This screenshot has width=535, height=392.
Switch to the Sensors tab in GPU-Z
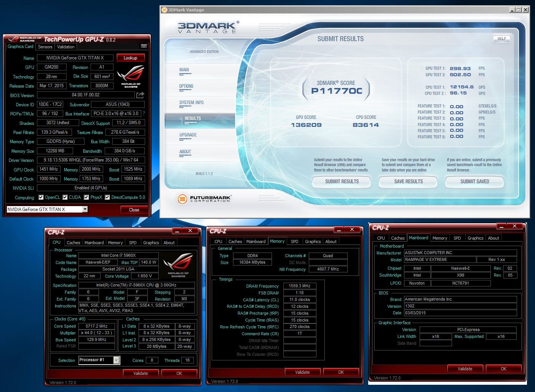45,47
